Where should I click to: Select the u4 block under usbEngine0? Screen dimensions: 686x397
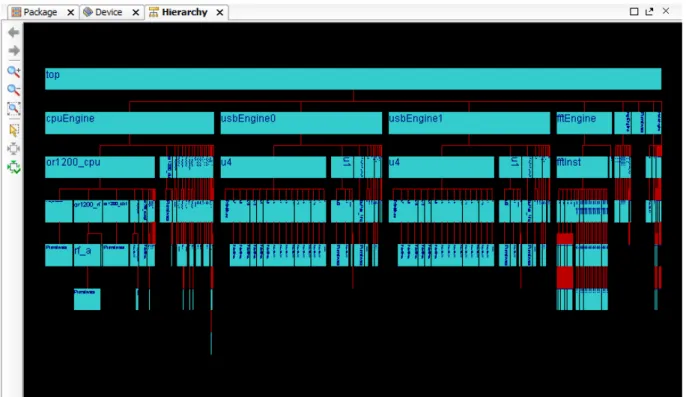pyautogui.click(x=273, y=167)
